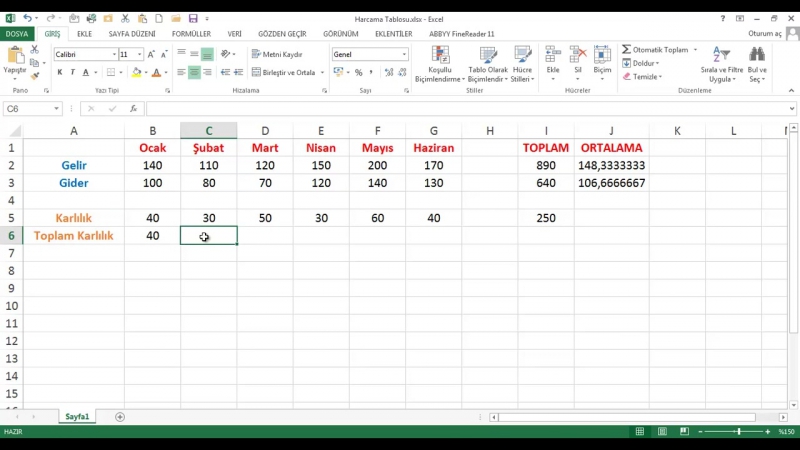Click the font color red swatch
Viewport: 800px width, 450px height.
[x=157, y=72]
